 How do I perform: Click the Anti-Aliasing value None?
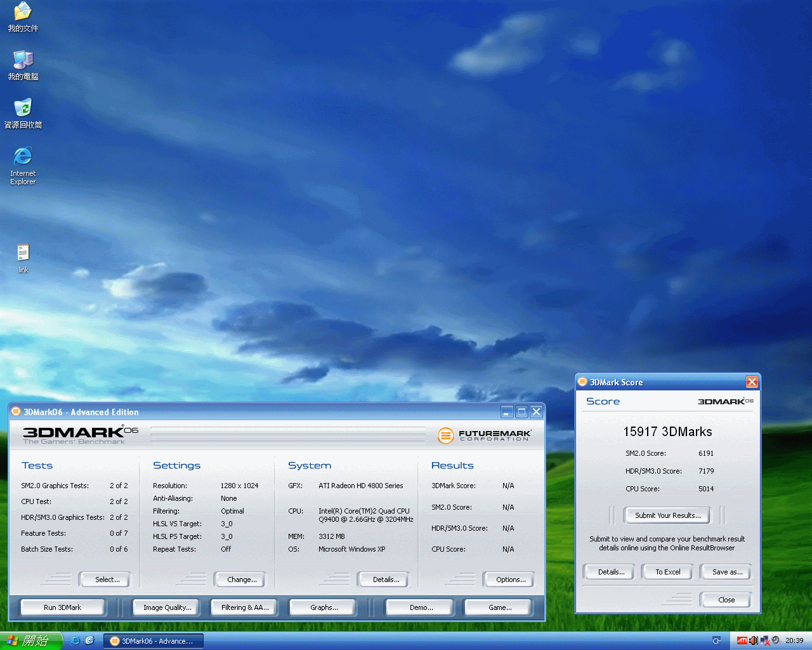tap(228, 498)
